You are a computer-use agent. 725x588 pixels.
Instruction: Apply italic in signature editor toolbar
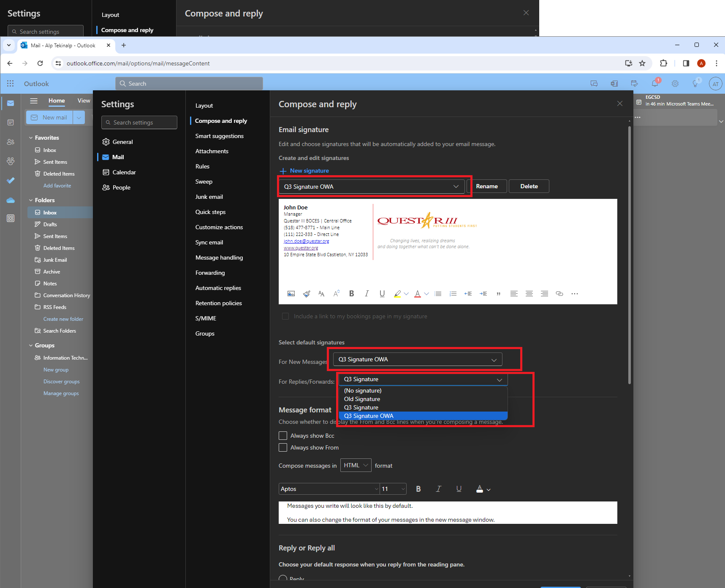click(x=367, y=294)
